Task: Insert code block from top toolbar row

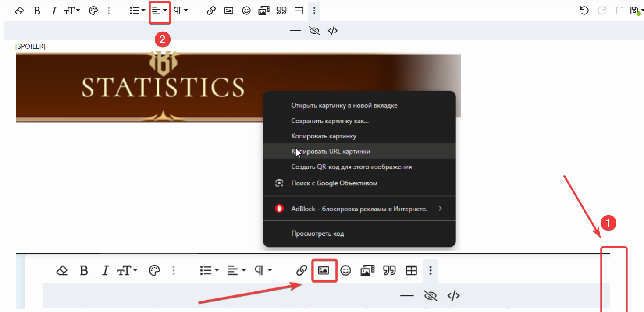Action: (x=333, y=31)
